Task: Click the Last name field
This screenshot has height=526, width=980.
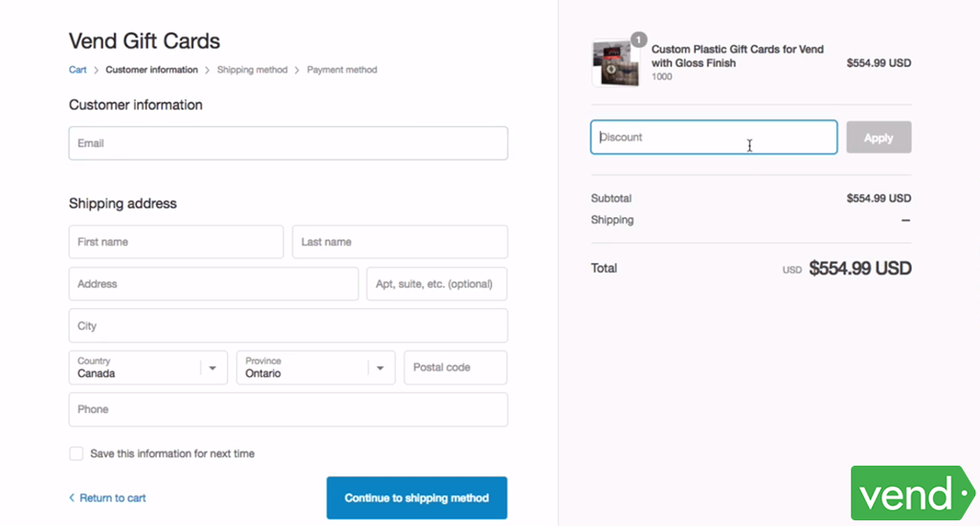Action: tap(399, 242)
